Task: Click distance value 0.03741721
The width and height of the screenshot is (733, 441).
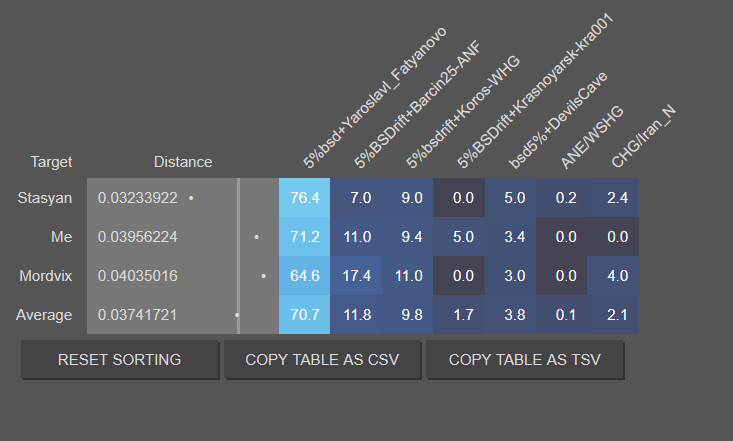Action: [137, 315]
